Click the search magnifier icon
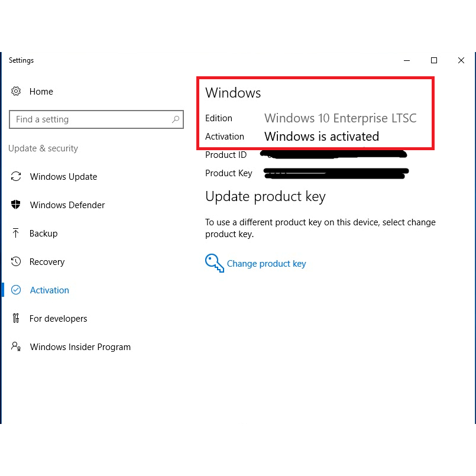Viewport: 476px width, 476px height. pos(176,119)
